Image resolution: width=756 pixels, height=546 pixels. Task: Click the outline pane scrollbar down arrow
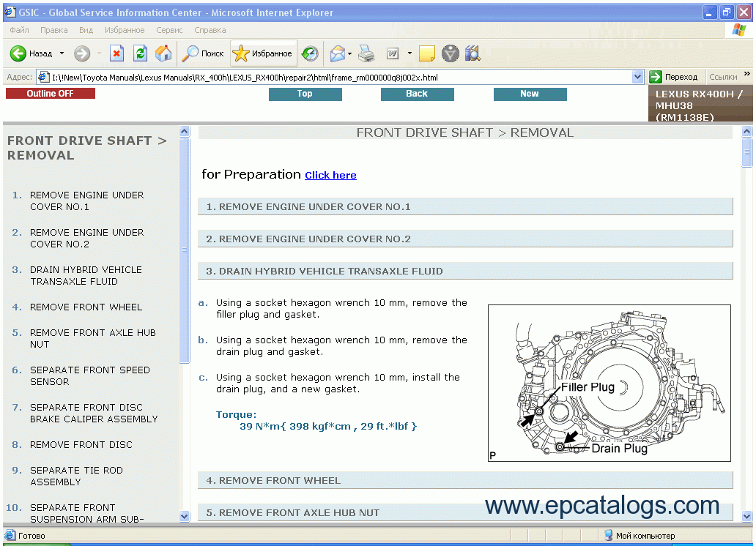[x=184, y=516]
